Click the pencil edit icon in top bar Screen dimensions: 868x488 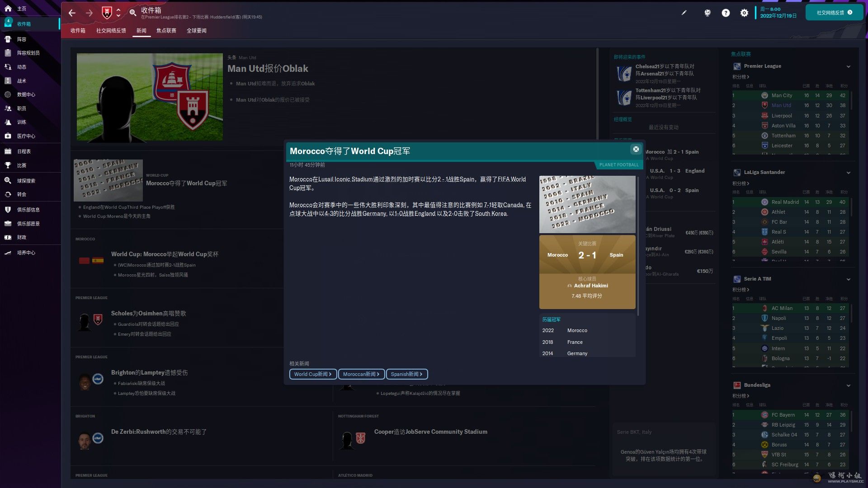click(x=684, y=13)
